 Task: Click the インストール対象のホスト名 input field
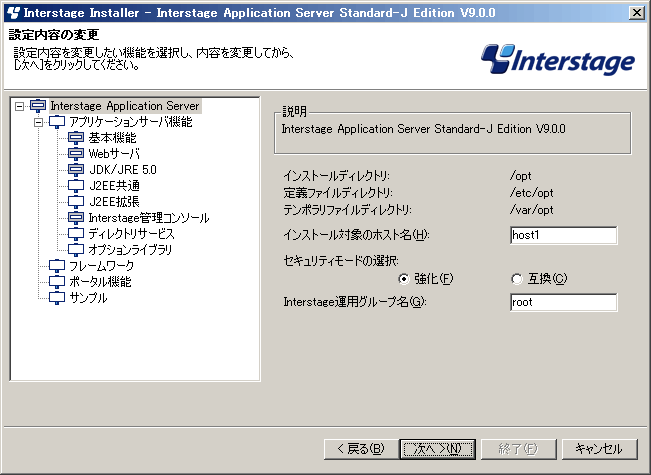[x=563, y=235]
